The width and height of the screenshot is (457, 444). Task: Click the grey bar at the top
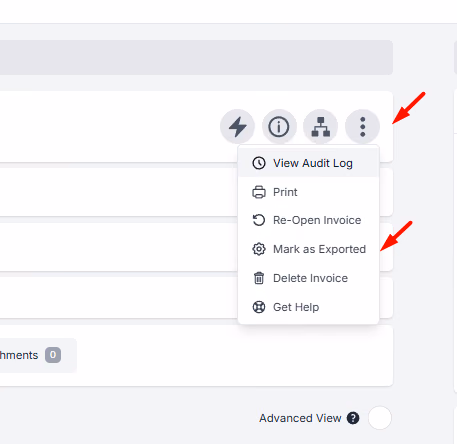pos(196,57)
